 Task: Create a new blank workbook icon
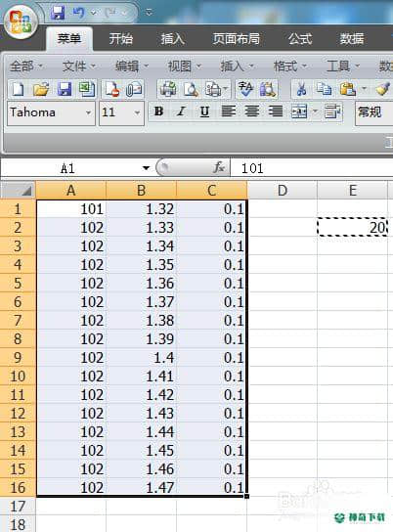click(x=18, y=89)
